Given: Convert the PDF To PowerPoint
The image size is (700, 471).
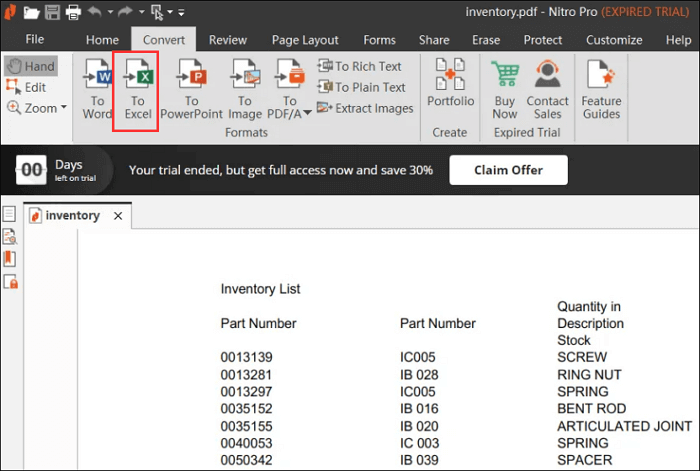Looking at the screenshot, I should coord(192,89).
